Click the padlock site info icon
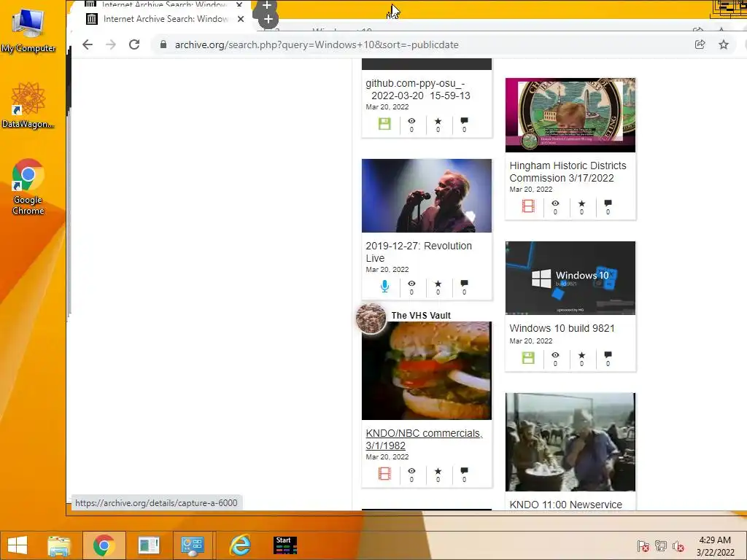Screen dimensions: 747x560 (x=163, y=44)
